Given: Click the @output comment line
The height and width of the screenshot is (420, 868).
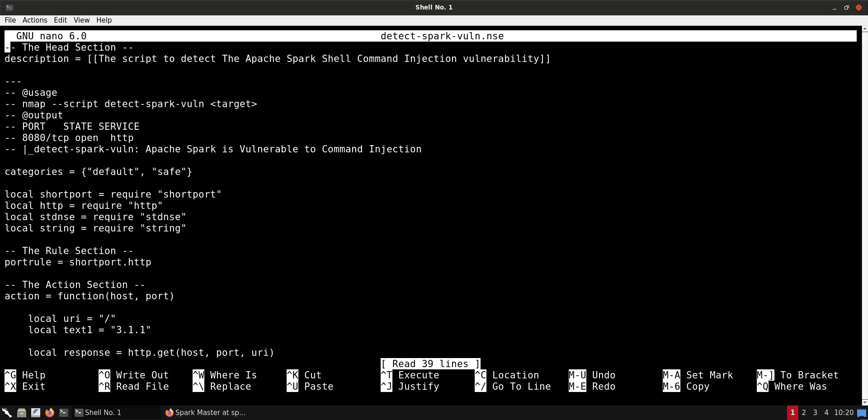Looking at the screenshot, I should pos(34,115).
